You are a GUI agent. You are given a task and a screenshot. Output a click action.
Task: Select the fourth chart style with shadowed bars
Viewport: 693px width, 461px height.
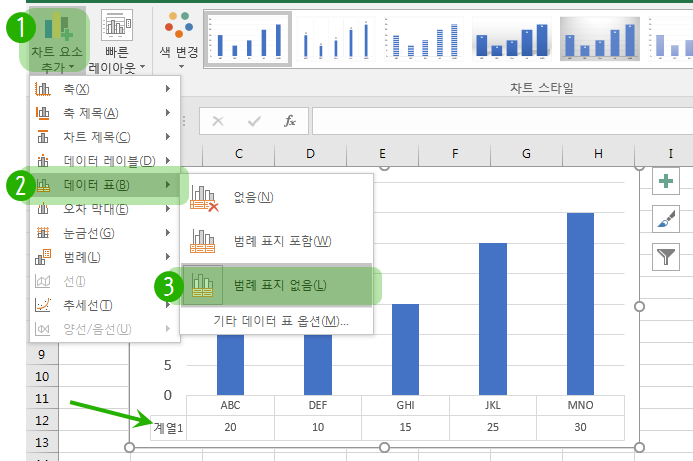click(x=512, y=39)
